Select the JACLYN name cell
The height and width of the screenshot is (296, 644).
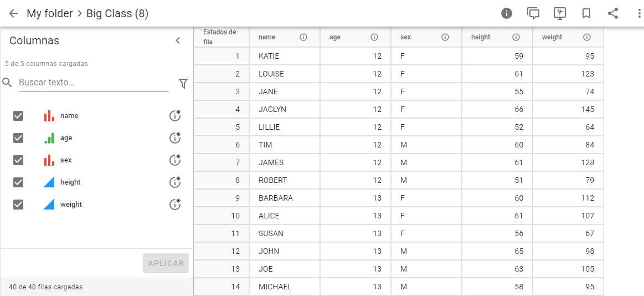[272, 109]
